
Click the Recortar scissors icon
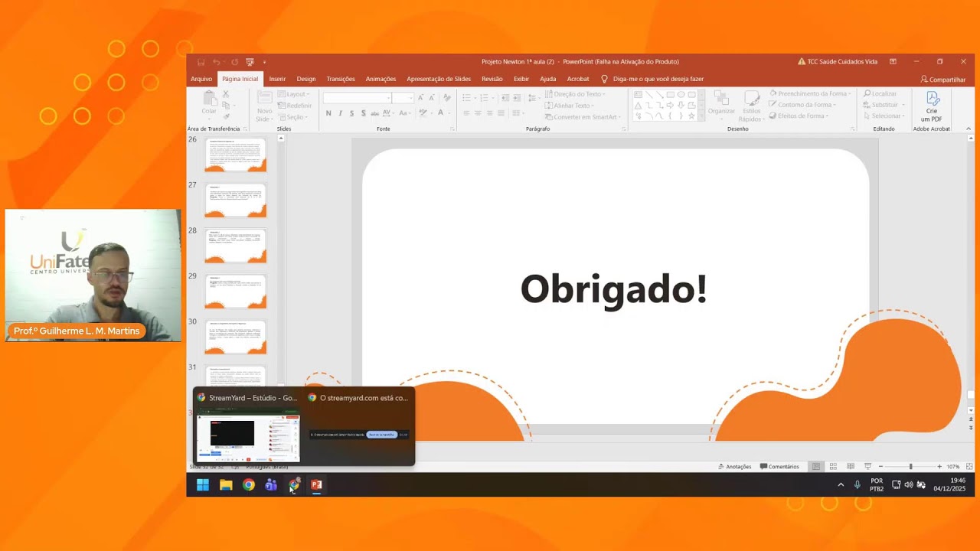(226, 94)
